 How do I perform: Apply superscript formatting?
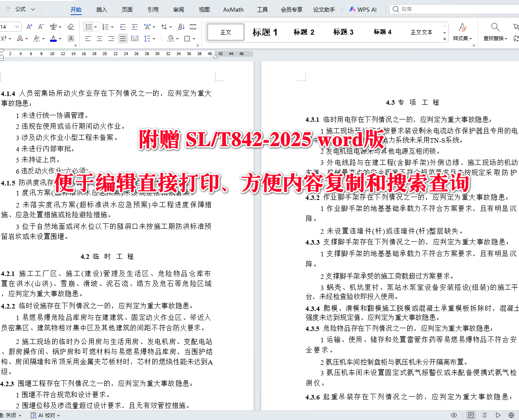pyautogui.click(x=3, y=38)
